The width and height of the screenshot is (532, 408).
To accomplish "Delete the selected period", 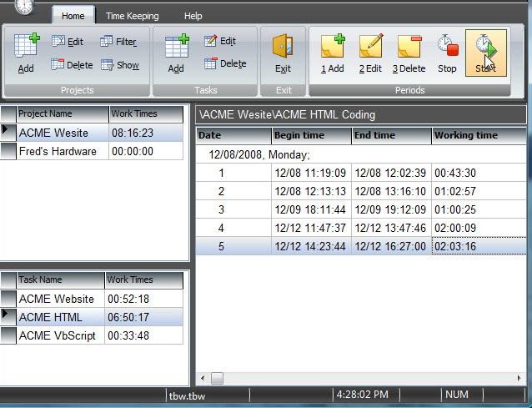I will (409, 53).
